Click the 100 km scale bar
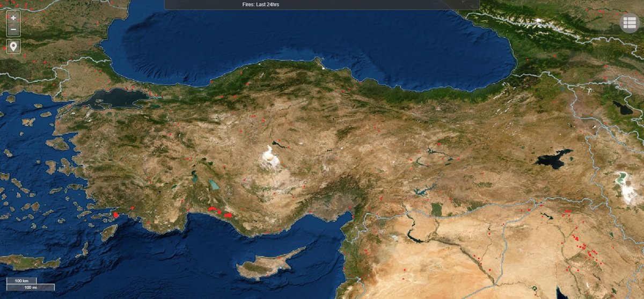Image resolution: width=644 pixels, height=299 pixels. point(22,281)
